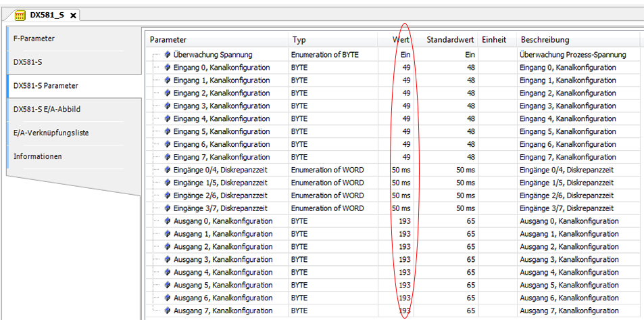This screenshot has height=320, width=644.
Task: Click parameter icon for Eingänge 0/4, Diskrepanzzeit
Action: click(167, 170)
